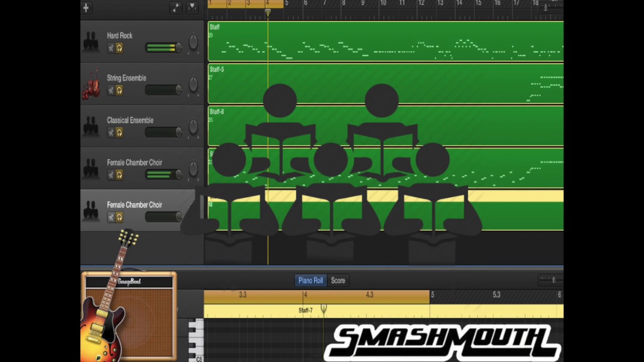This screenshot has width=644, height=362.
Task: Adjust the unselected Female Chamber Choir volume slider
Action: point(164,174)
